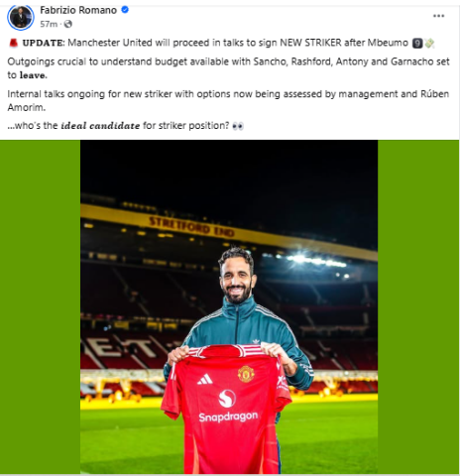Click the Snapdragon sponsor logo on the shirt
This screenshot has height=476, width=460.
[228, 407]
